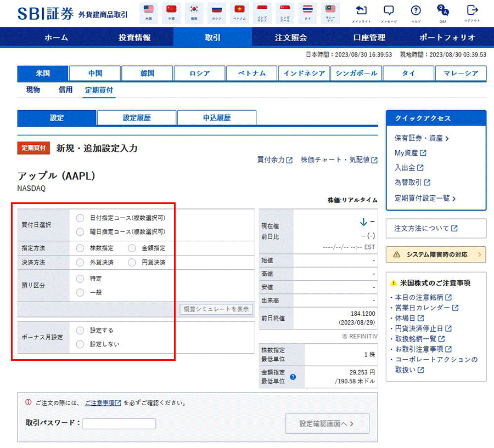Click help icon beside 金額指定 最低単位
Screen dimensions: 494x448
[293, 377]
